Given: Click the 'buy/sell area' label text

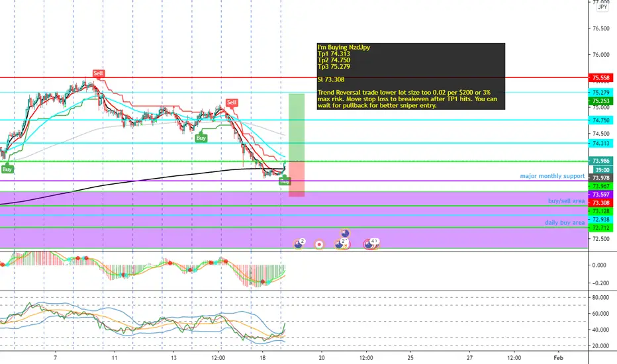Looking at the screenshot, I should tap(566, 201).
